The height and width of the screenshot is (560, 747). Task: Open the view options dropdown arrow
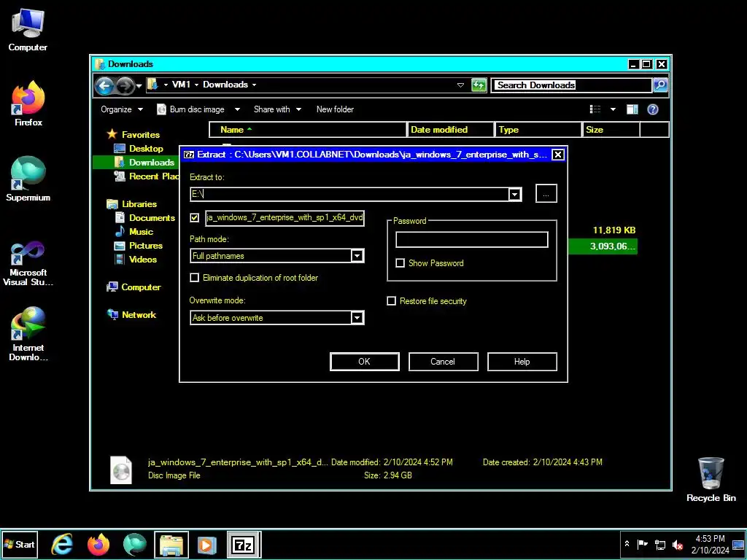[x=613, y=109]
